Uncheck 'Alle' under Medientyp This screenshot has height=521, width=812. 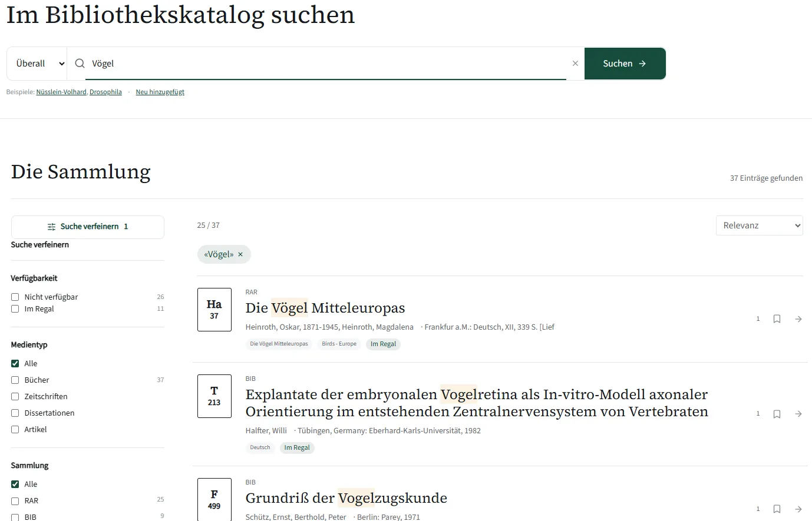(15, 364)
